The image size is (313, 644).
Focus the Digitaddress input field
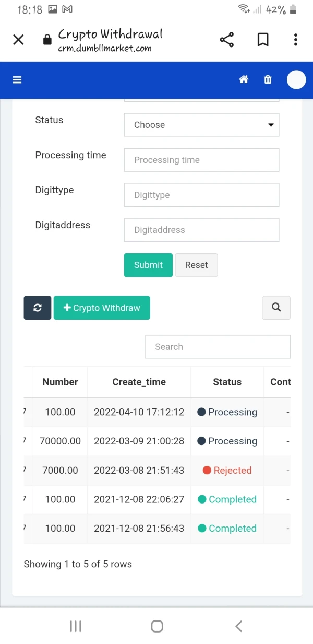coord(201,230)
